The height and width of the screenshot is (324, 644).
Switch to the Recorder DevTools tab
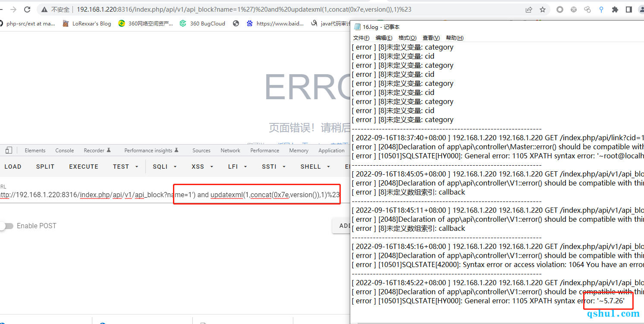(97, 151)
